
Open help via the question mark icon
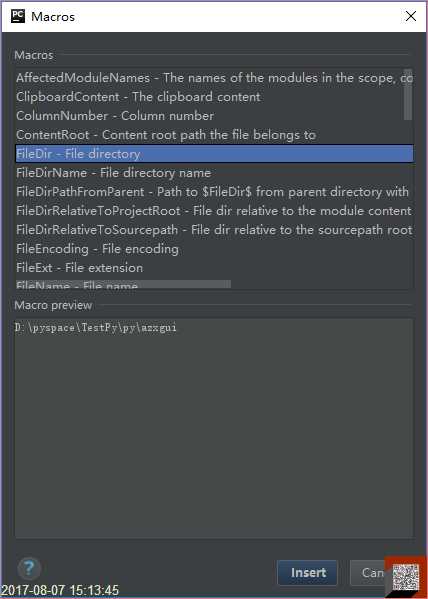tap(29, 569)
